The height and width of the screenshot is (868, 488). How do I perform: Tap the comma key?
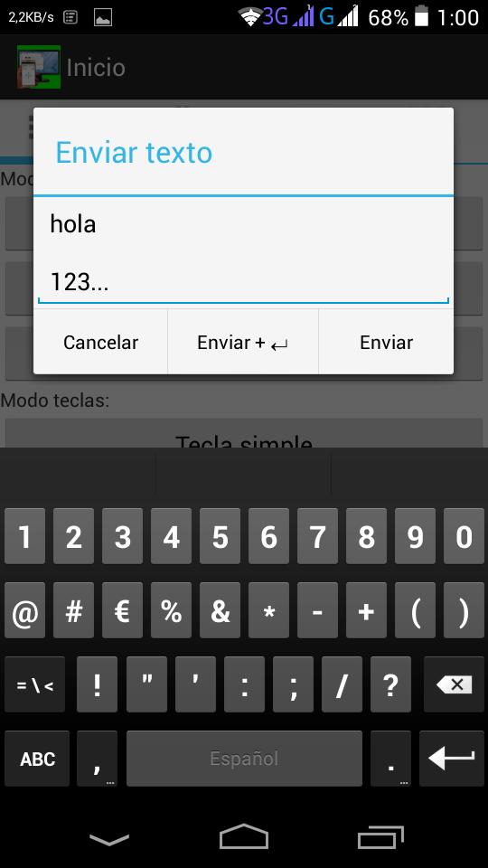tap(97, 758)
